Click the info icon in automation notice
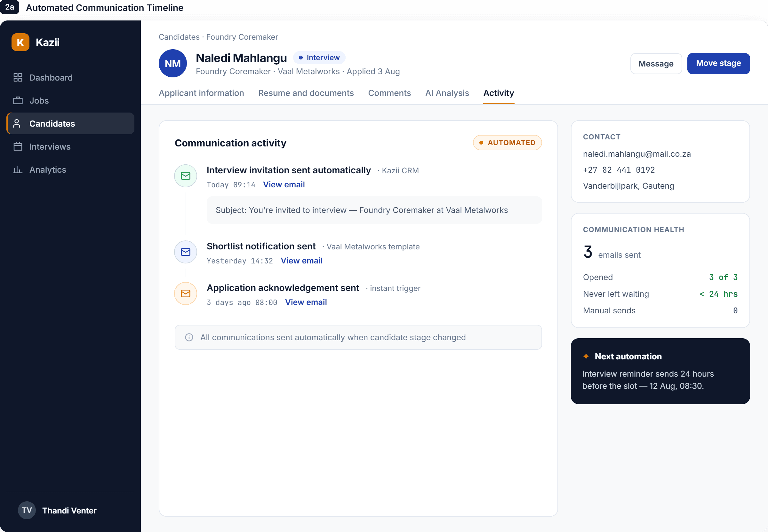Screen dimensions: 768x532 [189, 337]
